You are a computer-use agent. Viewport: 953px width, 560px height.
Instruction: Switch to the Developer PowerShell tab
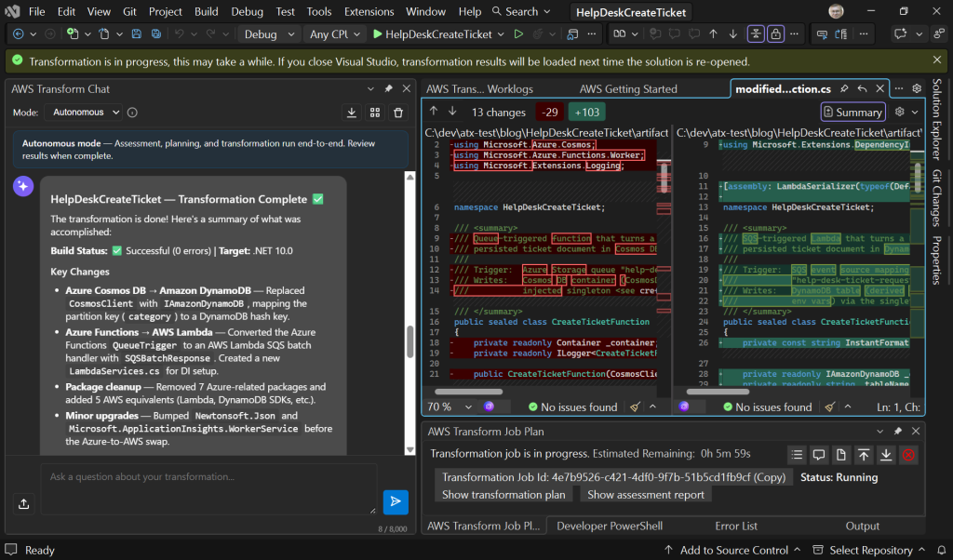[610, 526]
